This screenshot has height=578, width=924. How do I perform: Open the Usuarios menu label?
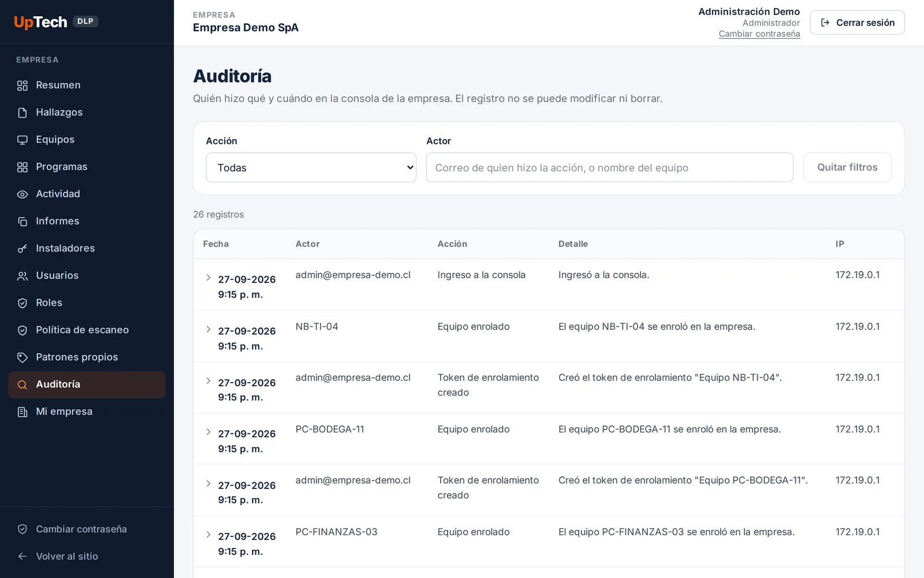(x=57, y=275)
